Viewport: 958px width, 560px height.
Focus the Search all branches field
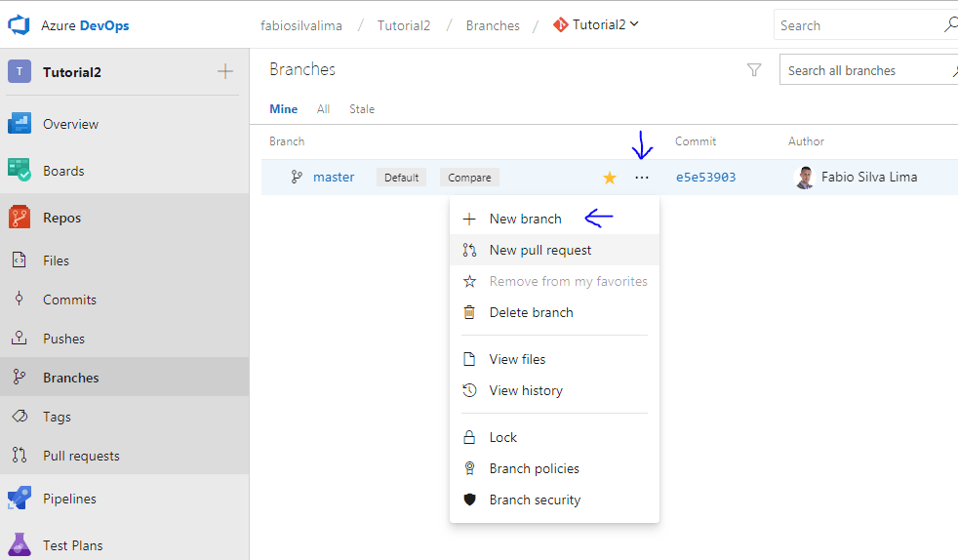(x=869, y=70)
